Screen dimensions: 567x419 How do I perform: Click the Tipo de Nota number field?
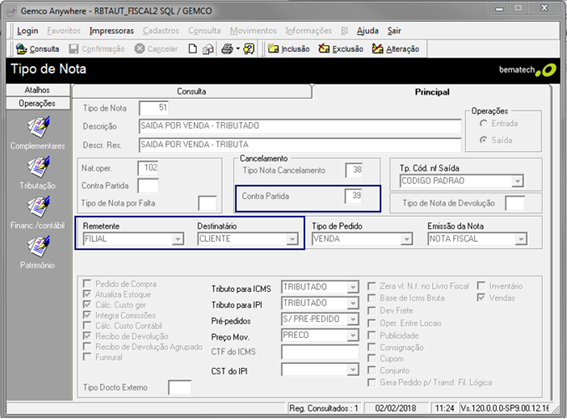154,108
